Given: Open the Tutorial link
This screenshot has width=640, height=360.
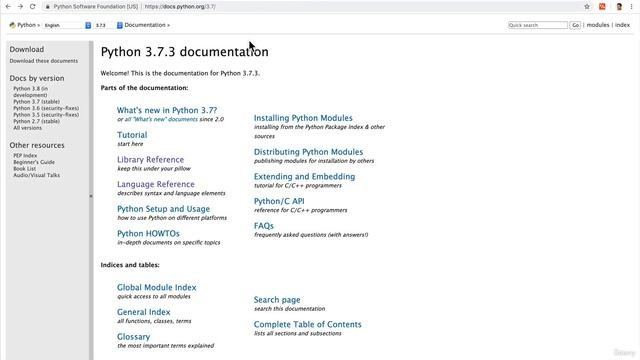Looking at the screenshot, I should click(132, 135).
